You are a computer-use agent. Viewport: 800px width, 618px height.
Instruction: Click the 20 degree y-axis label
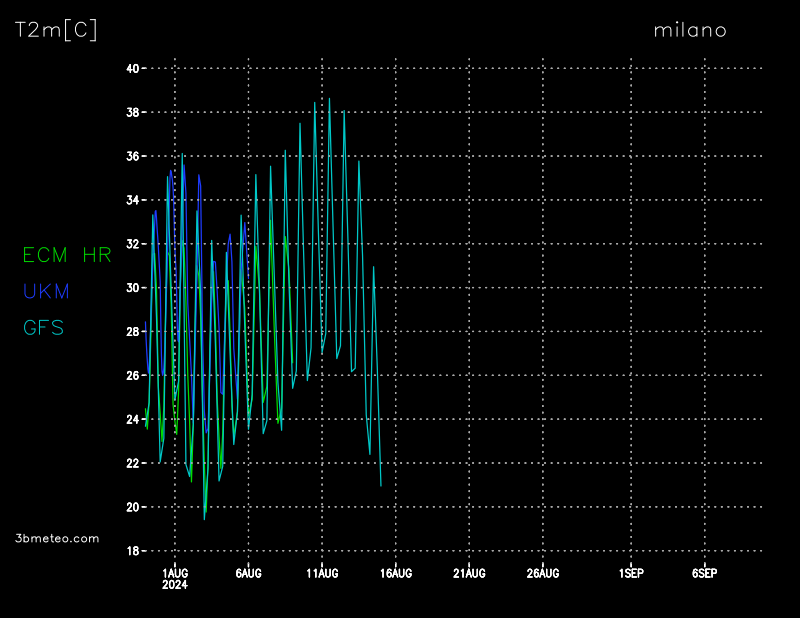132,507
